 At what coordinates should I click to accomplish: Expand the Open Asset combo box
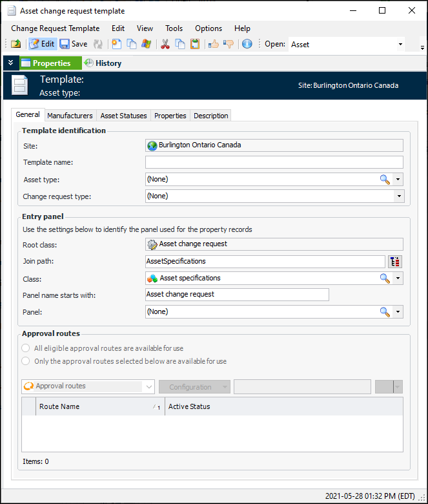400,45
